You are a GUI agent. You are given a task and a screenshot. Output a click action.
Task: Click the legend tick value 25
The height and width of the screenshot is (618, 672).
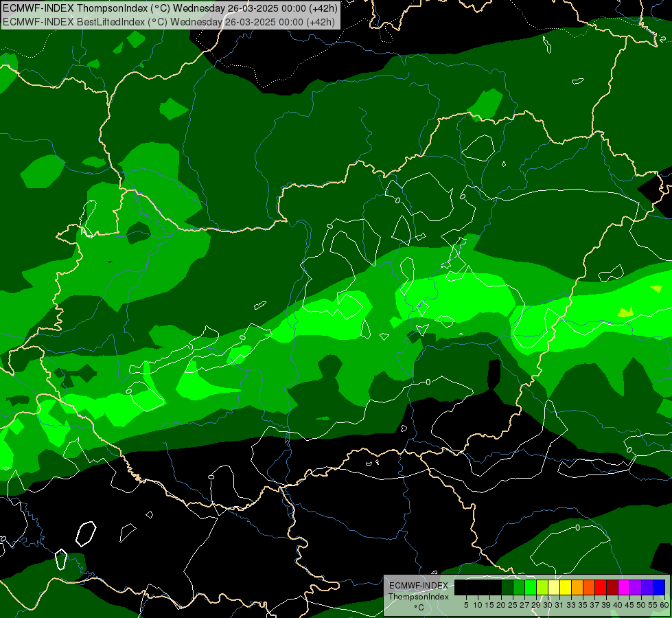513,605
